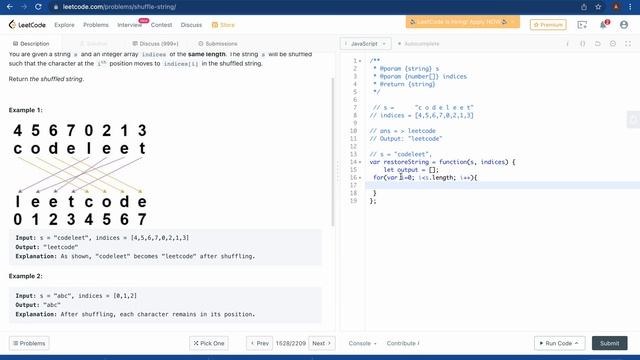The image size is (640, 360).
Task: Click empty line 17 in editor
Action: pos(502,185)
